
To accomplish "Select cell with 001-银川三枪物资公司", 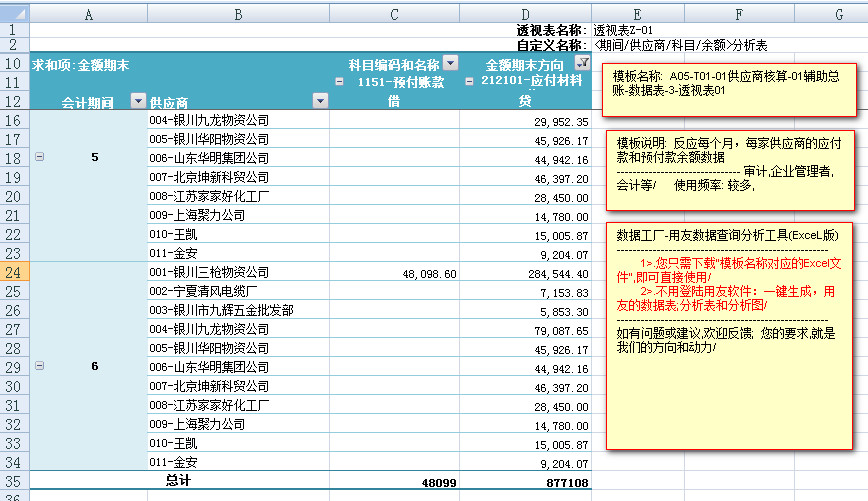I will 209,272.
